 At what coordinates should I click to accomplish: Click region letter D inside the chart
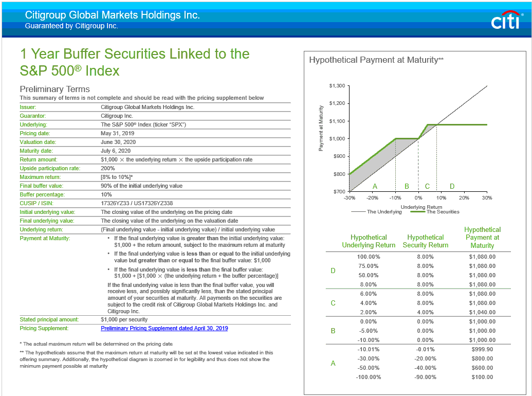point(452,186)
